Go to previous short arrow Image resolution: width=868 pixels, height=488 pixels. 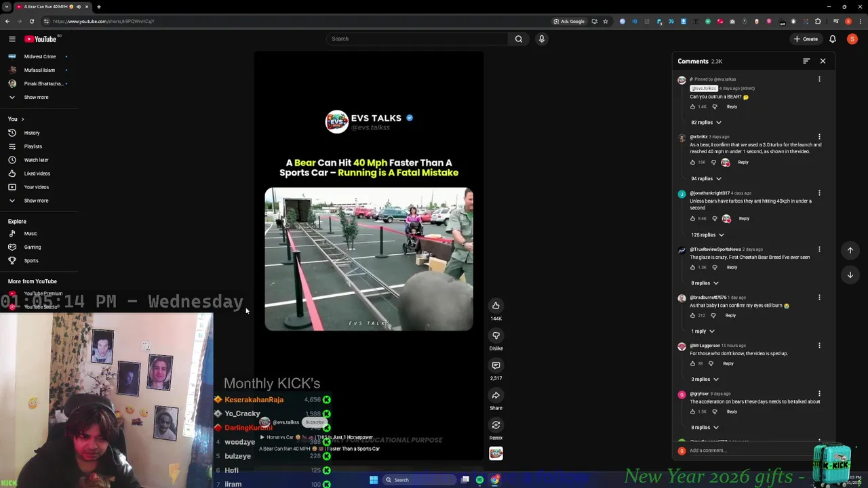(850, 250)
